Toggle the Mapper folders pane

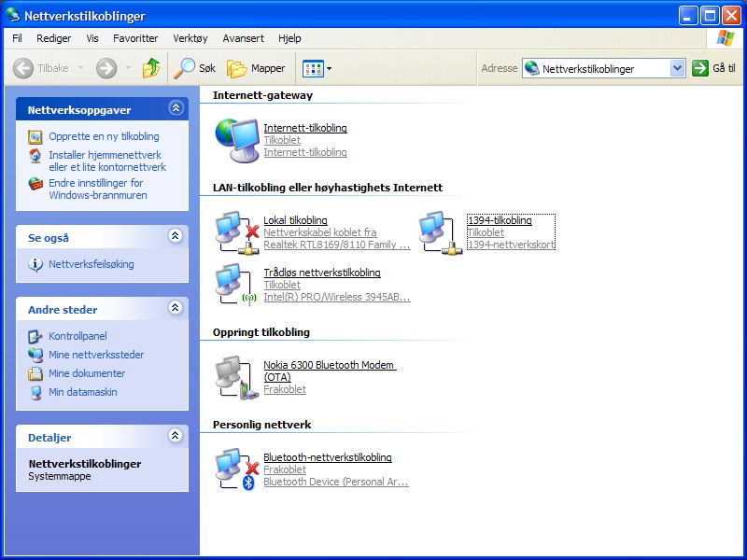tap(256, 68)
